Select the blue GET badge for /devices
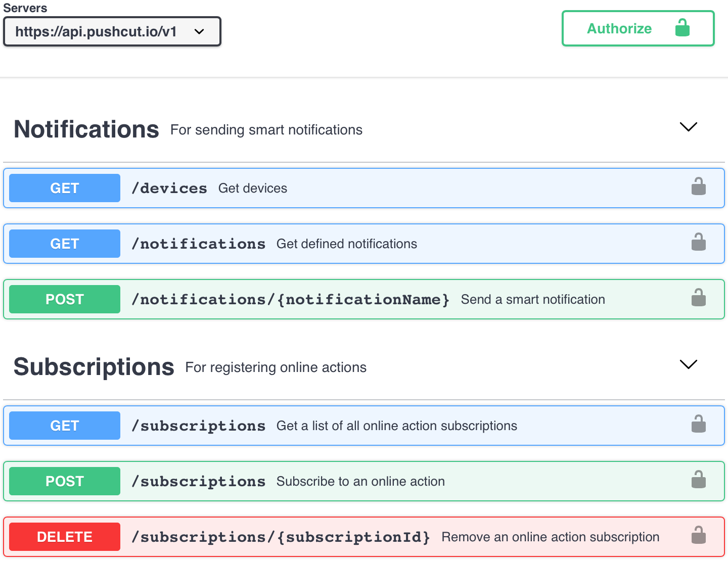The image size is (728, 561). coord(64,188)
